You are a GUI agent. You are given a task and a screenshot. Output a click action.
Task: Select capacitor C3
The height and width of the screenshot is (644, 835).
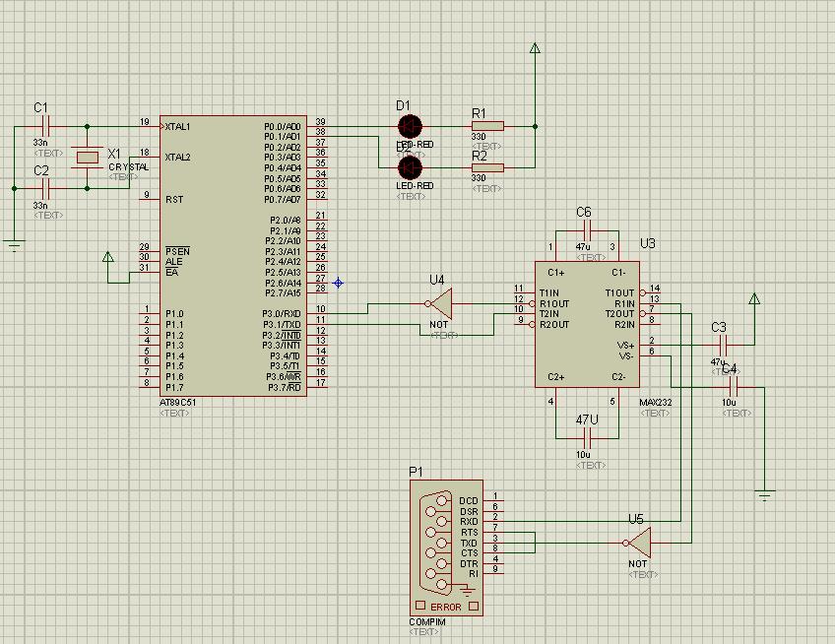point(723,346)
